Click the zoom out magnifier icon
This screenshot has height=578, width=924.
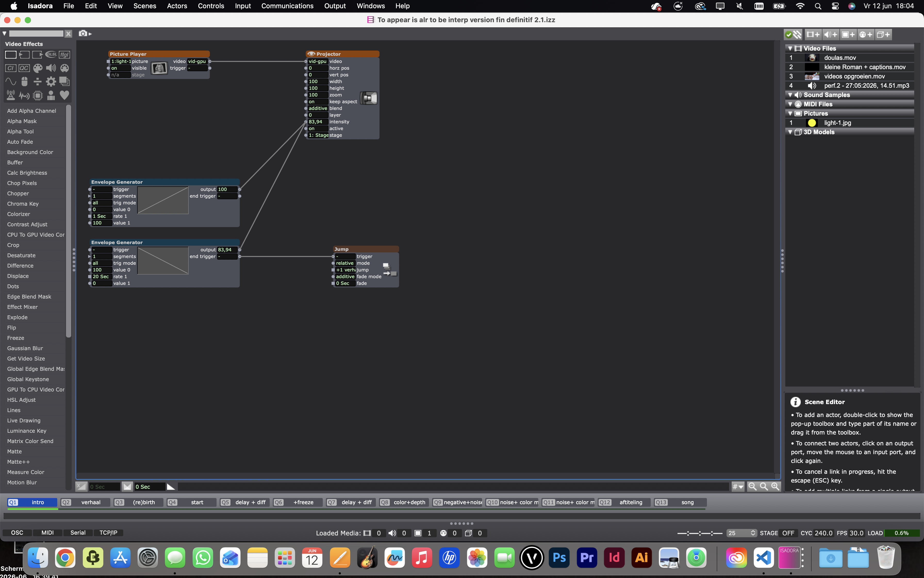(752, 486)
